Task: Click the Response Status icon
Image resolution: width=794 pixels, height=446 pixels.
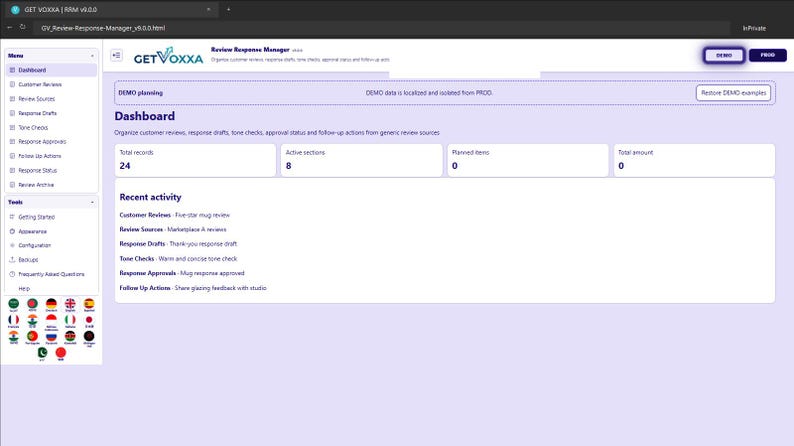Action: point(12,171)
